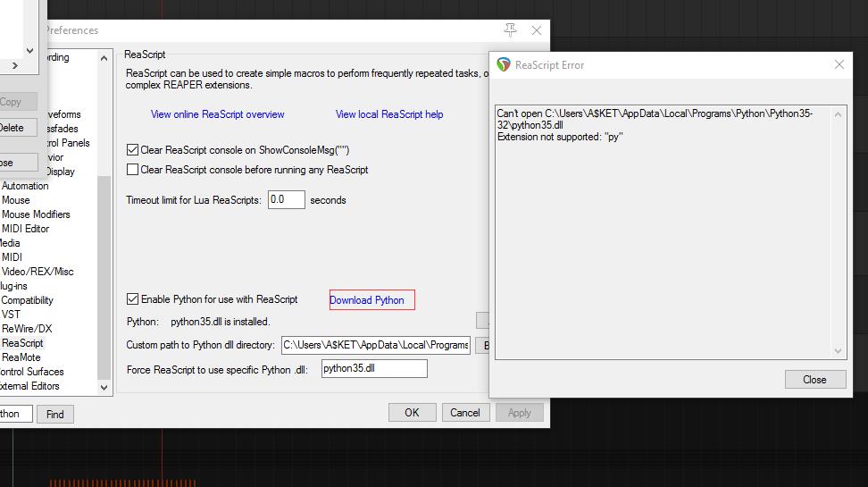This screenshot has height=487, width=868.
Task: Select Control Panels in the preferences tree
Action: tap(68, 143)
